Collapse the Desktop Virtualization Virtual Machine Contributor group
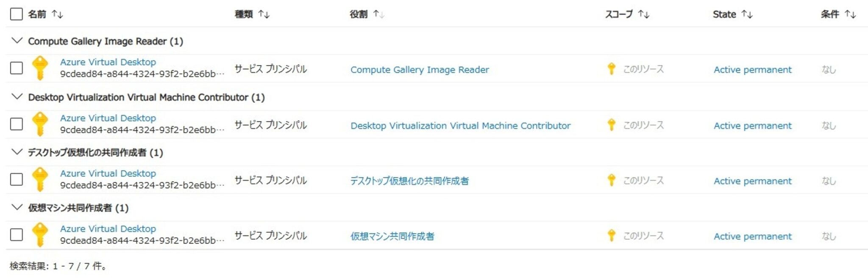Screen dimensions: 868x278 [x=16, y=97]
